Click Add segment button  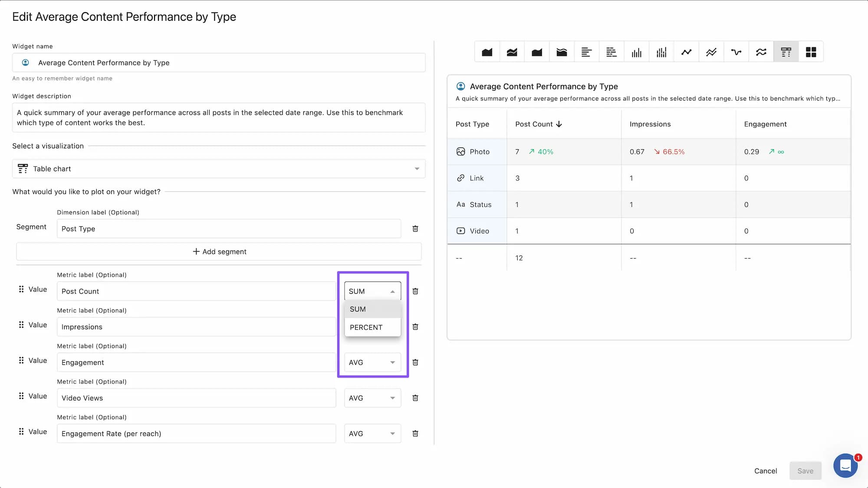point(219,252)
